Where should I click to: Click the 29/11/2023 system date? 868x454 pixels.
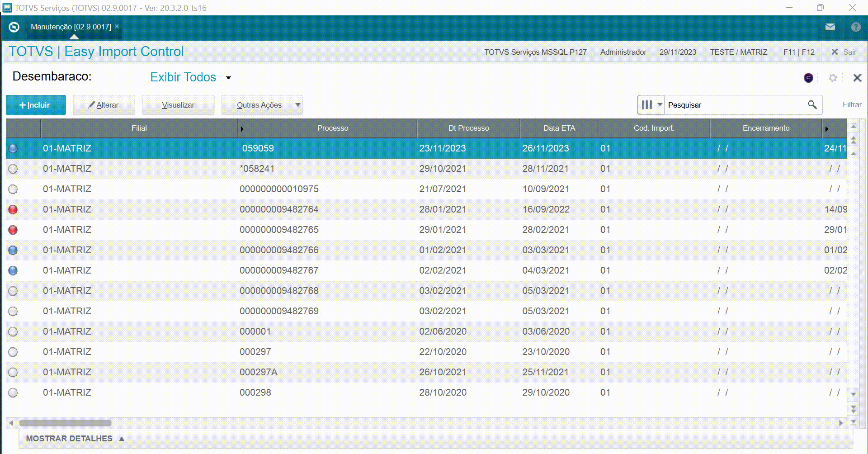click(678, 52)
